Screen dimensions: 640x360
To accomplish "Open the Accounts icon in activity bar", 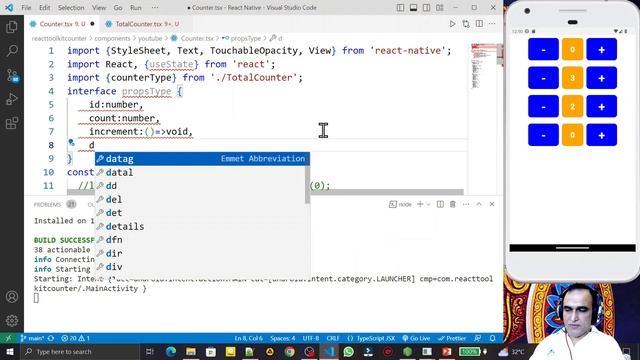I will point(12,297).
